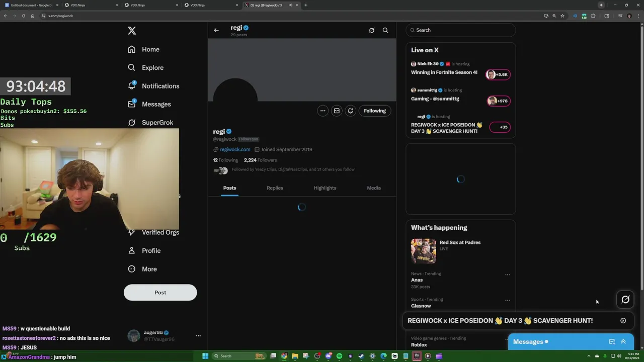Image resolution: width=644 pixels, height=362 pixels.
Task: Open more options for Anas trend
Action: [507, 275]
